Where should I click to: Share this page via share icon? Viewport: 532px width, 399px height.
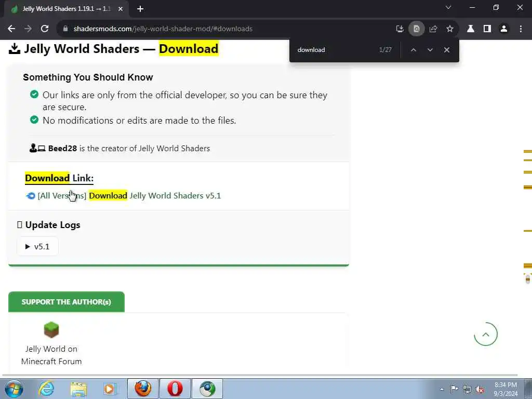click(433, 29)
